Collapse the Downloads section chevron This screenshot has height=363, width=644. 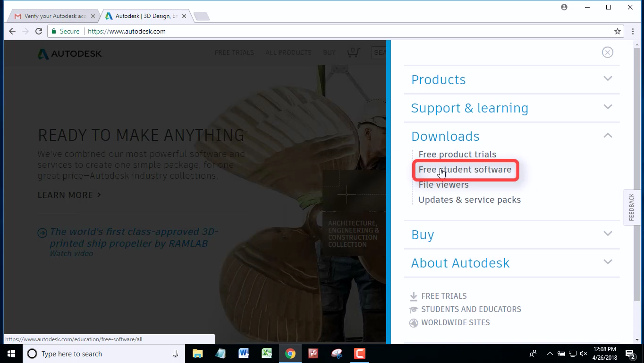click(x=608, y=135)
